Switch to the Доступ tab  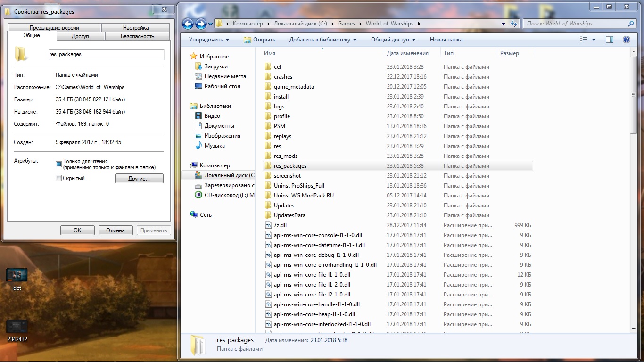point(81,36)
